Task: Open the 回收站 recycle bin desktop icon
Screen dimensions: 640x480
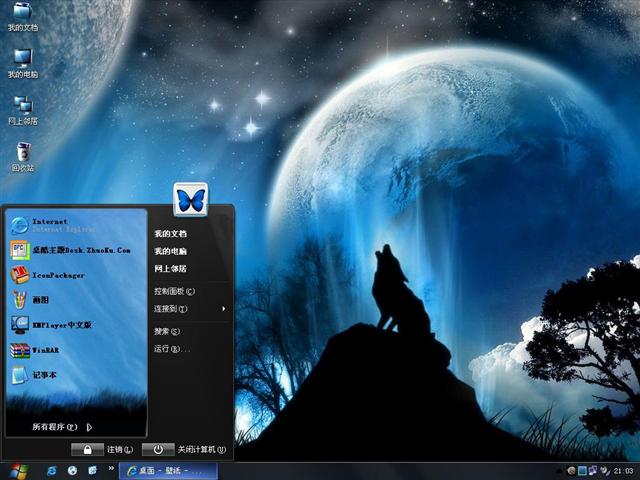Action: [x=23, y=157]
